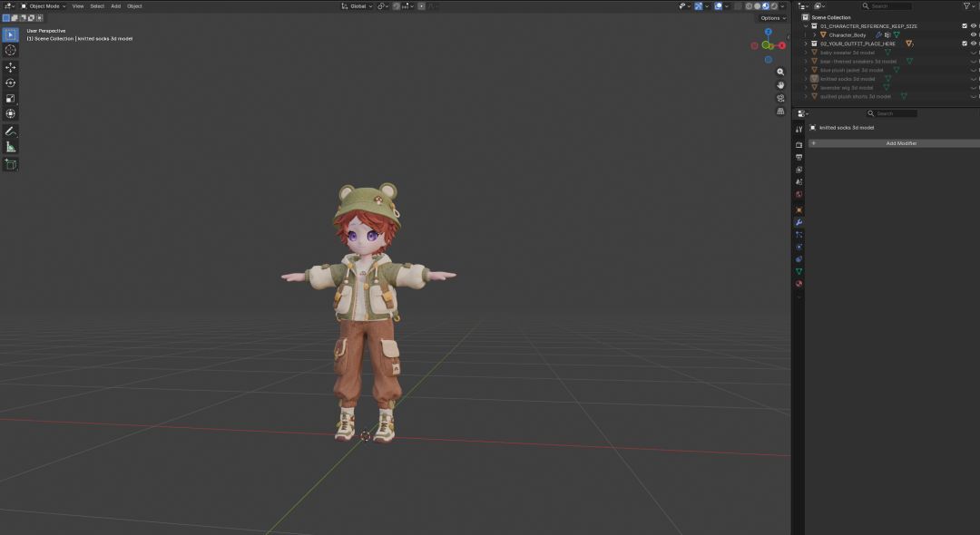Viewport: 980px width, 535px height.
Task: Uncheck 01_CHARACTER_REFERENCE_KEEP_SIZE collection checkbox
Action: 965,26
